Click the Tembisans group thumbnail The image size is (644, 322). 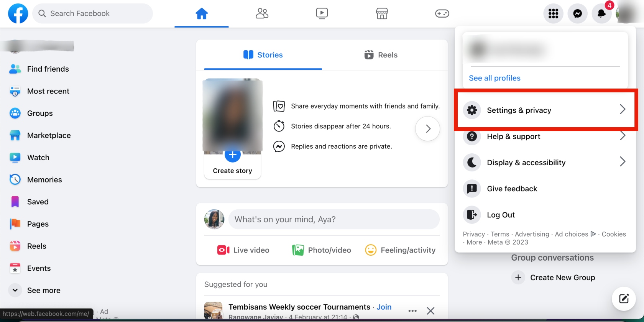click(213, 311)
